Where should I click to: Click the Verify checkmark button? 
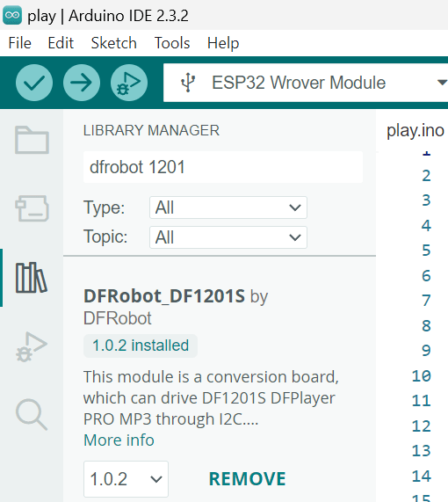pyautogui.click(x=34, y=83)
